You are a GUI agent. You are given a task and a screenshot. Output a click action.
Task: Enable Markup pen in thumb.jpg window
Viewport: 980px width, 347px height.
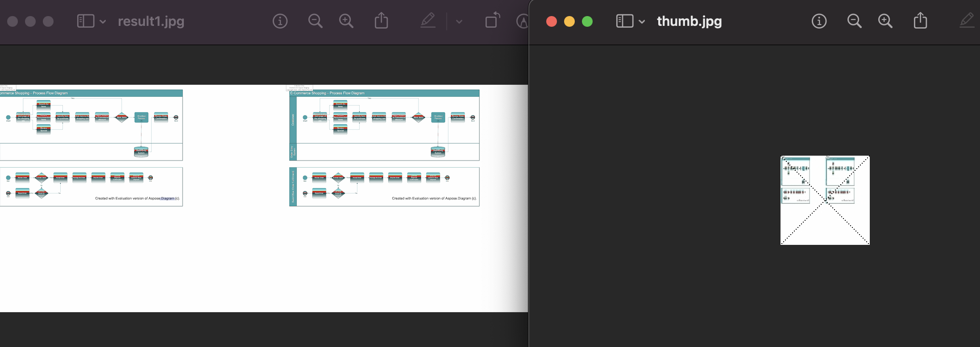[x=967, y=21]
